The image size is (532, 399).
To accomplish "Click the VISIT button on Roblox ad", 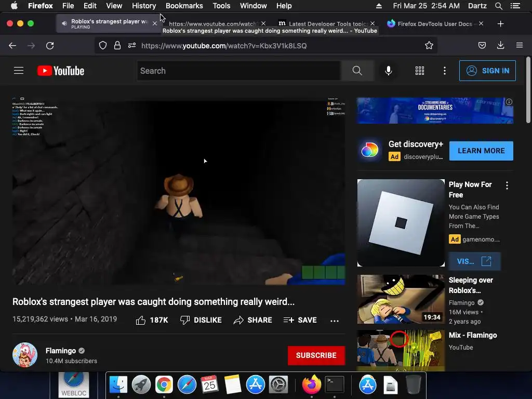I will (474, 261).
